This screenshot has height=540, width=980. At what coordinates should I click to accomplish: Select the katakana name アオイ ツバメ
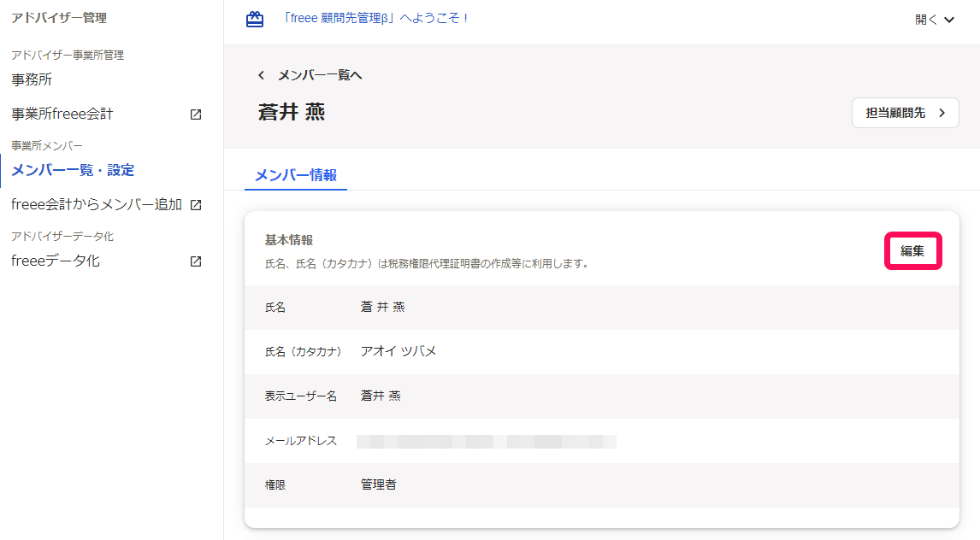click(398, 351)
